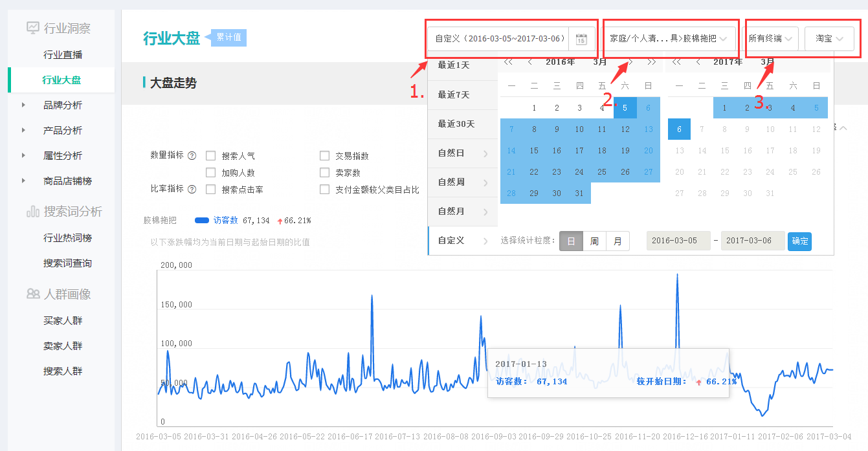Go to next year in 2016 calendar
Viewport: 868px width, 451px height.
click(651, 62)
